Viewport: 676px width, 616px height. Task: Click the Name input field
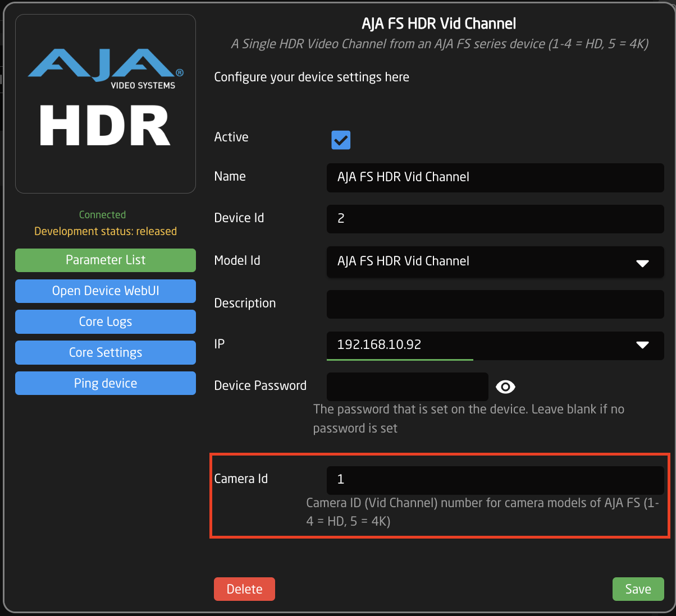point(494,177)
